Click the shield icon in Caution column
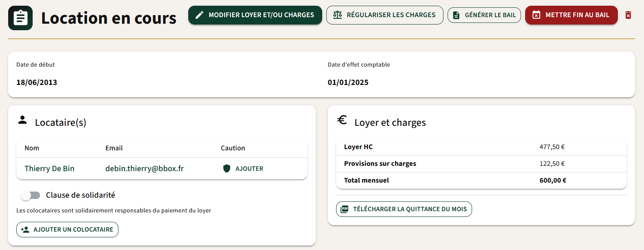644x250 pixels. [227, 168]
